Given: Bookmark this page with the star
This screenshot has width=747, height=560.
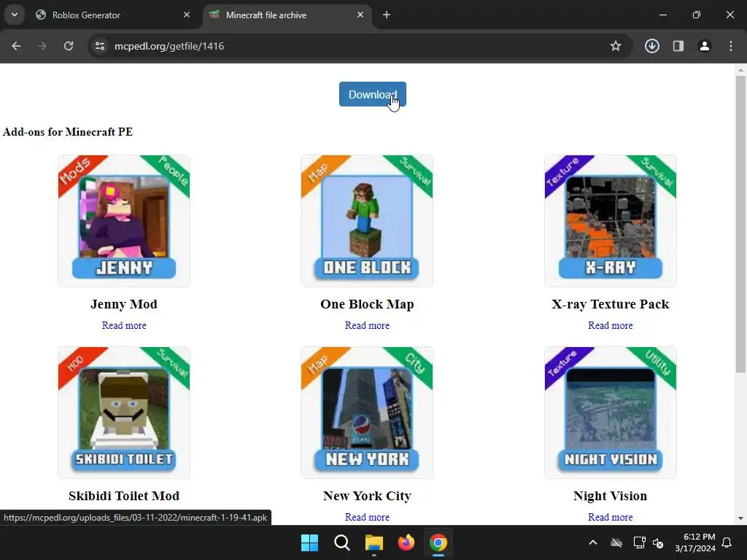Looking at the screenshot, I should click(x=616, y=46).
